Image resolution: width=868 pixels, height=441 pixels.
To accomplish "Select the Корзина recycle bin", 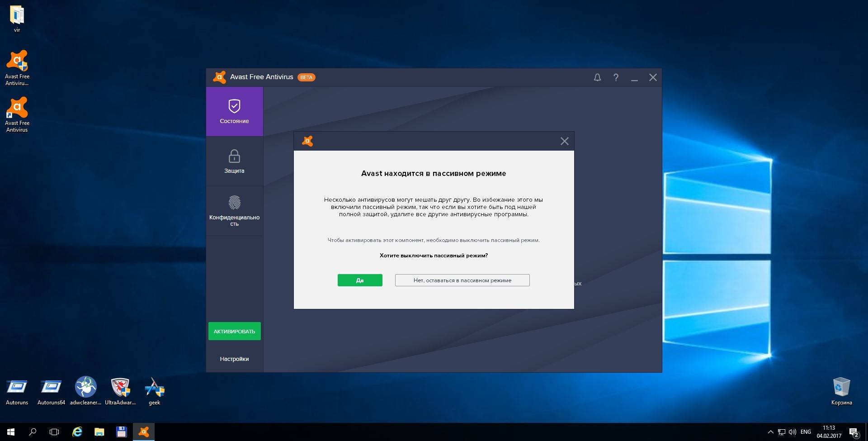I will click(x=841, y=391).
